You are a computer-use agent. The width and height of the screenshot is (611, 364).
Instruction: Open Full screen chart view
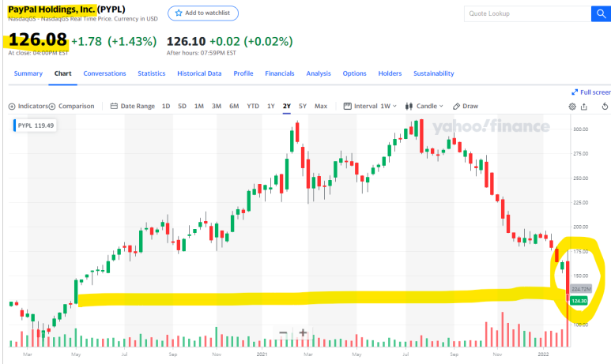[x=590, y=92]
